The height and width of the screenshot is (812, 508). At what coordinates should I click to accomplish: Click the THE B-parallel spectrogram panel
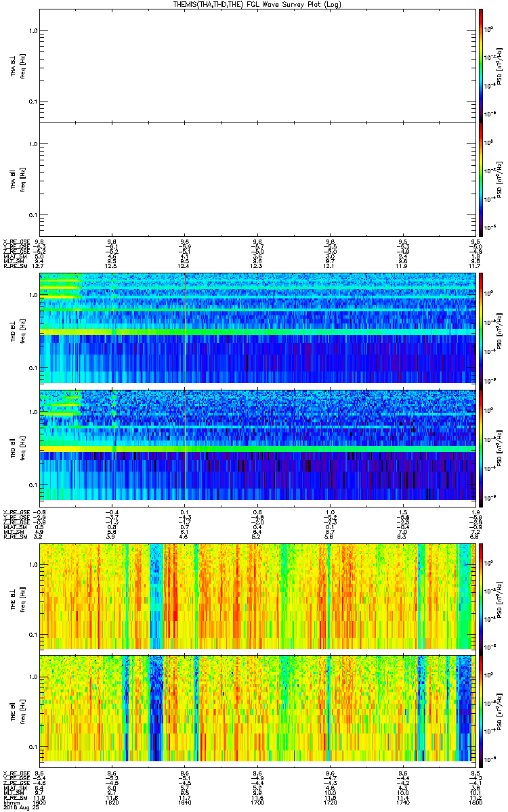tap(258, 711)
